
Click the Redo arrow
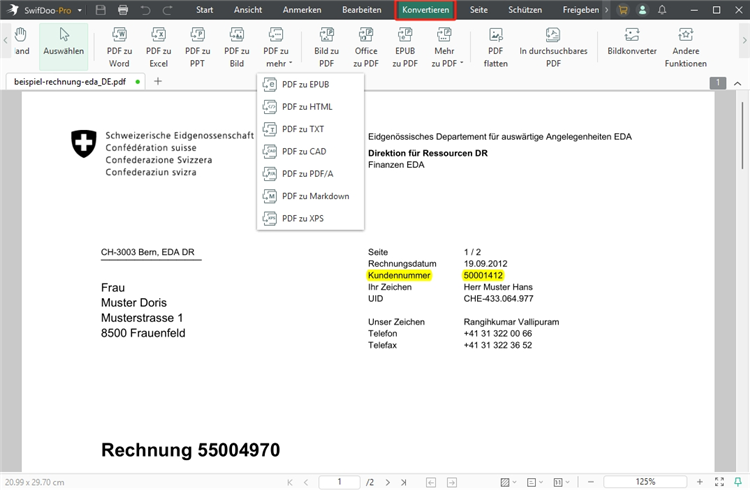click(167, 10)
